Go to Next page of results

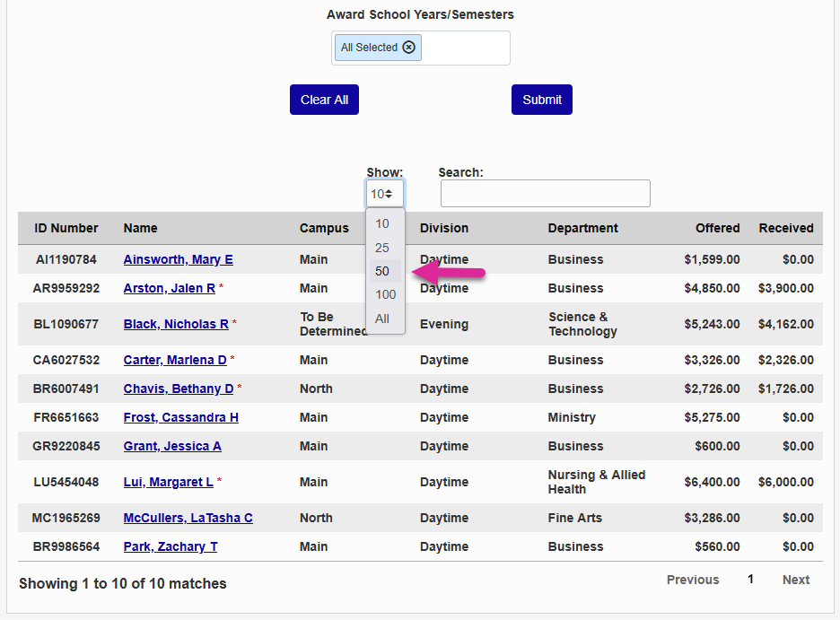(795, 580)
